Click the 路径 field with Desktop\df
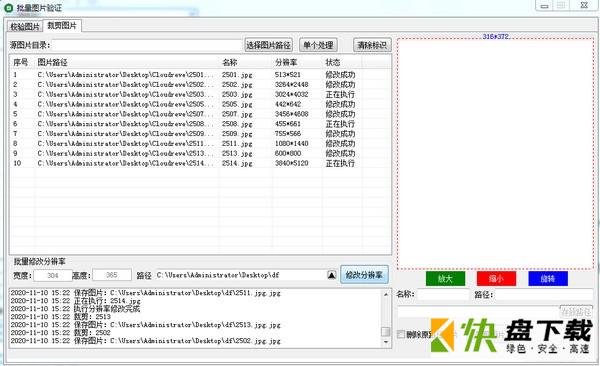This screenshot has width=600, height=366. click(x=240, y=275)
